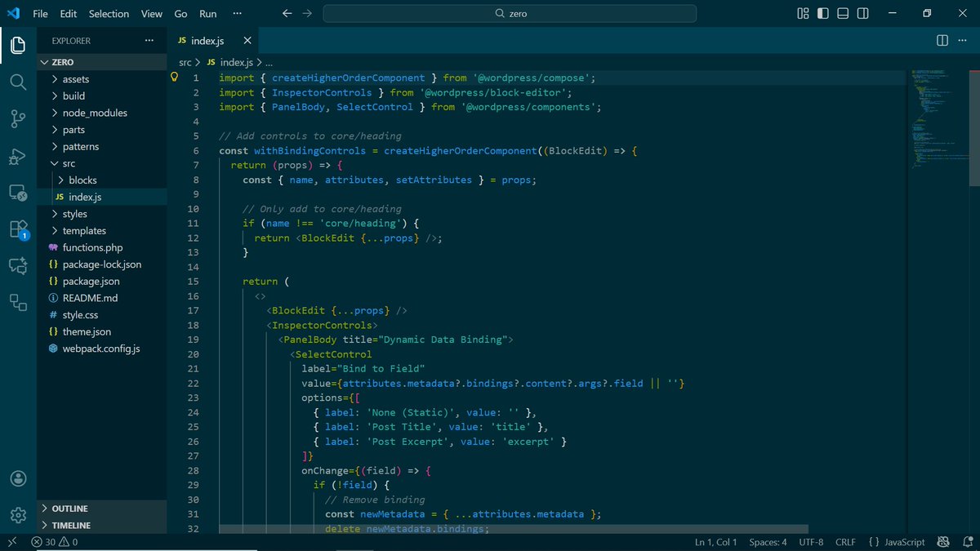Toggle the Primary Side Bar visibility

click(x=822, y=13)
